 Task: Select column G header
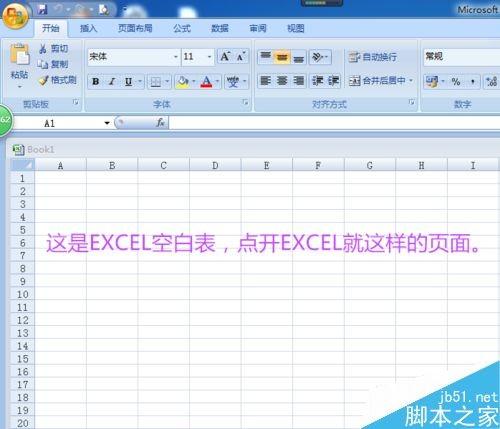[x=369, y=165]
